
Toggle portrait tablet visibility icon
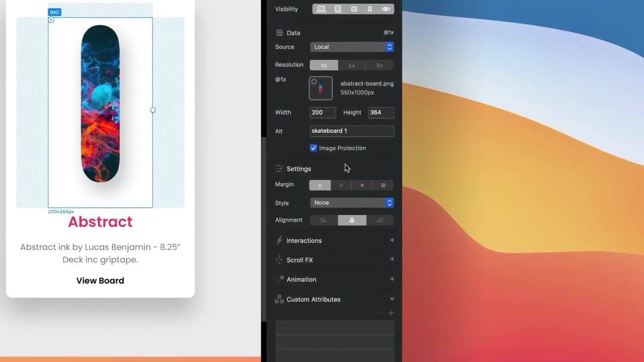tap(338, 9)
